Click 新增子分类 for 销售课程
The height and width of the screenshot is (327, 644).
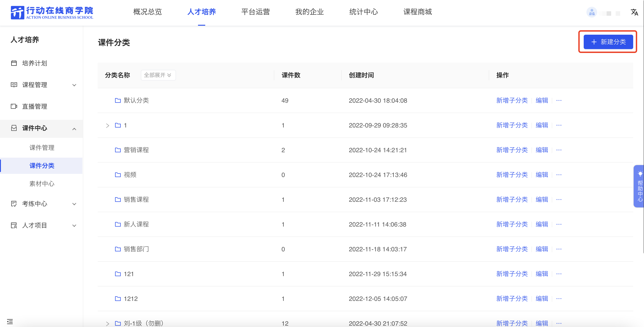point(512,199)
